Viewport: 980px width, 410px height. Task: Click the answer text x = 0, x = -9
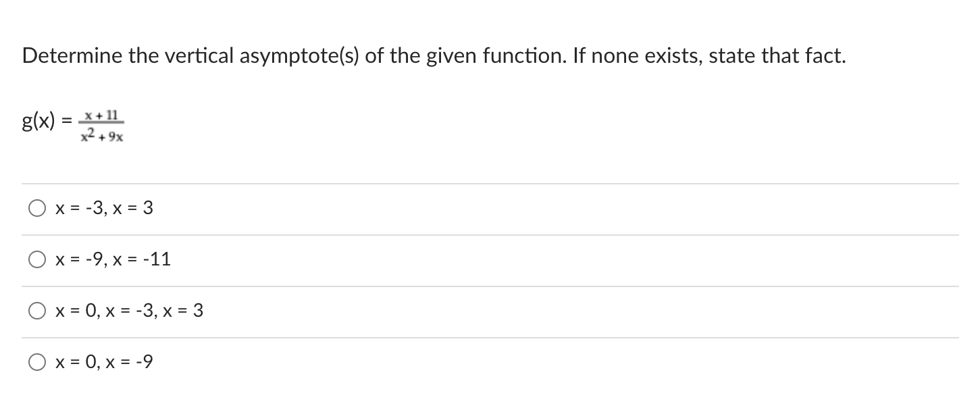point(104,362)
